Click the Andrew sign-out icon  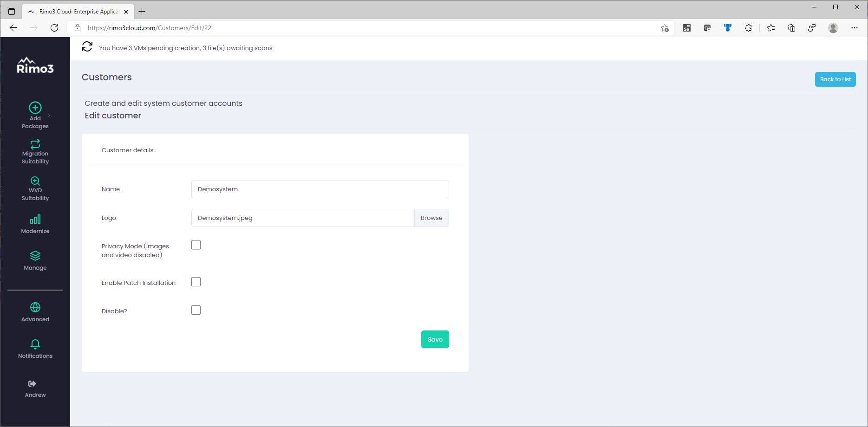pyautogui.click(x=32, y=383)
